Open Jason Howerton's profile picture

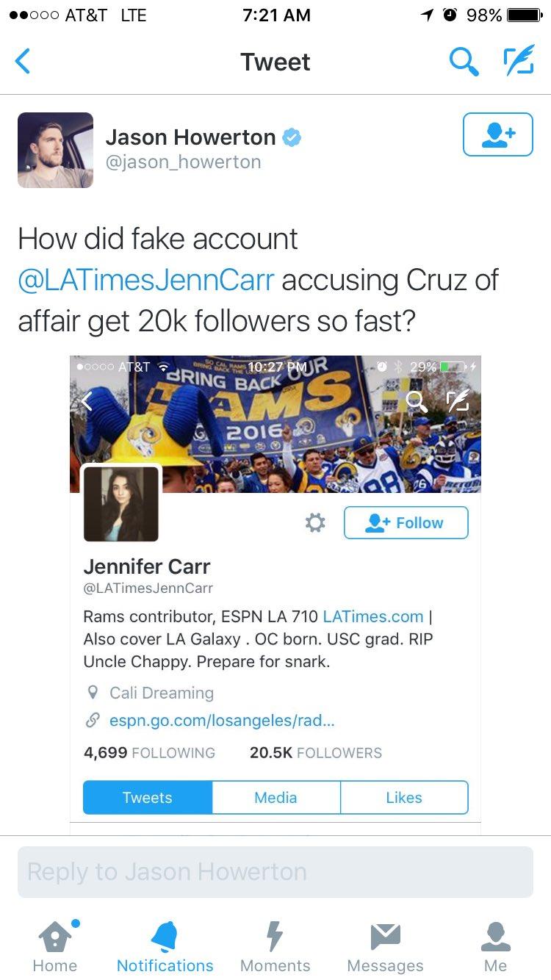pyautogui.click(x=56, y=150)
